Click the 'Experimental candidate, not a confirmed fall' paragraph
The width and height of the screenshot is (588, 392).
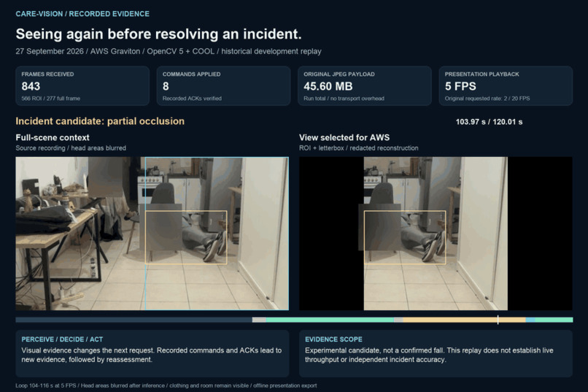(x=429, y=355)
